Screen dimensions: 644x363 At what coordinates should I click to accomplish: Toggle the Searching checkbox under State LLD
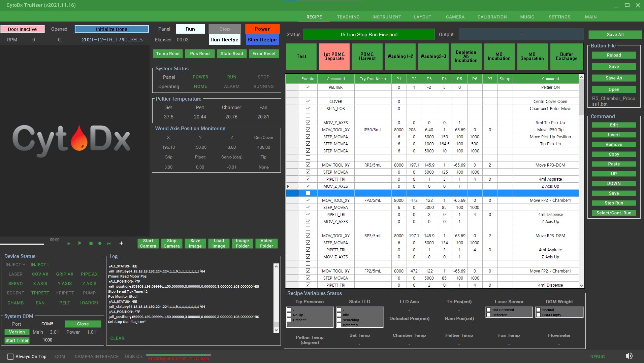(x=339, y=320)
